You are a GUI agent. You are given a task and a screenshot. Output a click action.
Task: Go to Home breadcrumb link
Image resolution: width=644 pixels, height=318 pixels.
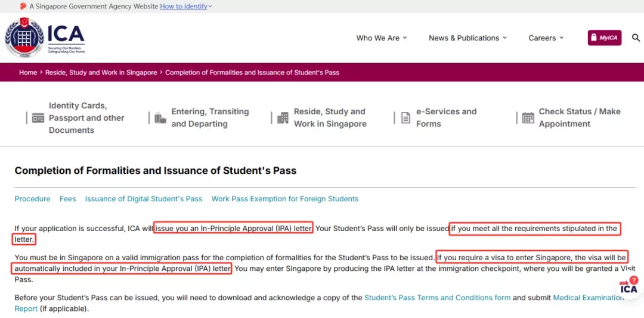pos(28,73)
